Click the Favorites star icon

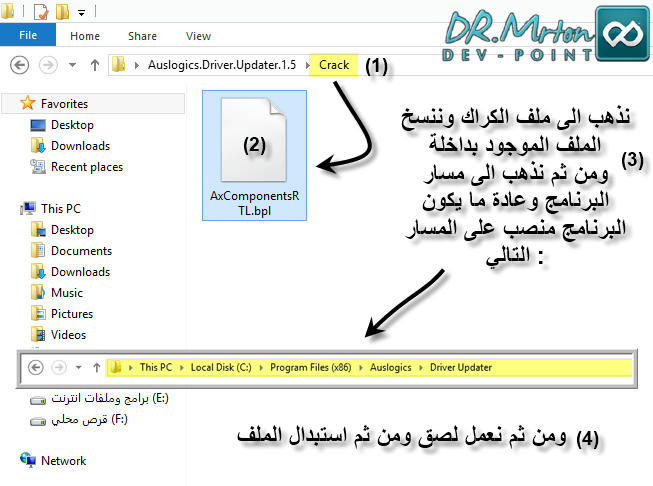[x=27, y=103]
